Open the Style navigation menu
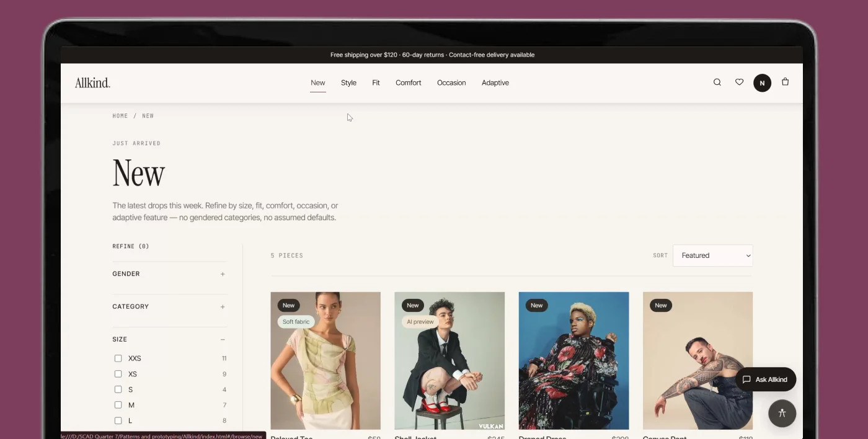The width and height of the screenshot is (868, 439). click(348, 82)
